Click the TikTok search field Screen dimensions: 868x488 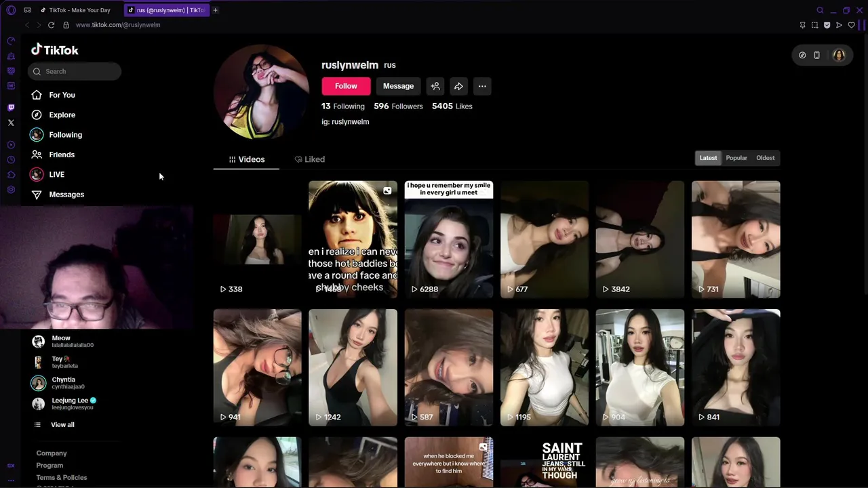(x=75, y=71)
